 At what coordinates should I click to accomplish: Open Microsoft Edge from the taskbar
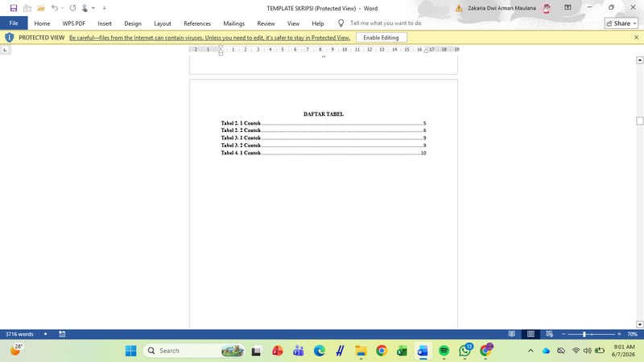click(x=319, y=351)
